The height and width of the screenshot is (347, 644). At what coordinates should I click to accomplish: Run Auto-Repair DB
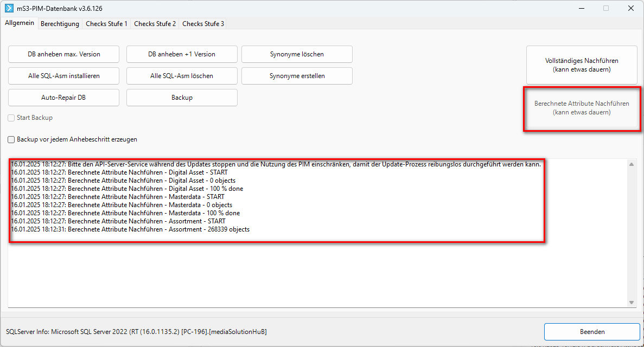pyautogui.click(x=64, y=98)
